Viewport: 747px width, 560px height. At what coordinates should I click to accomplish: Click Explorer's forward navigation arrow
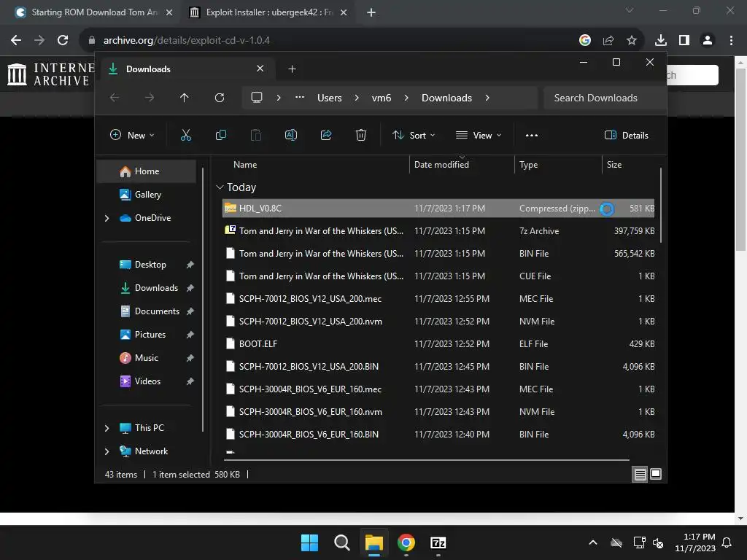tap(150, 98)
